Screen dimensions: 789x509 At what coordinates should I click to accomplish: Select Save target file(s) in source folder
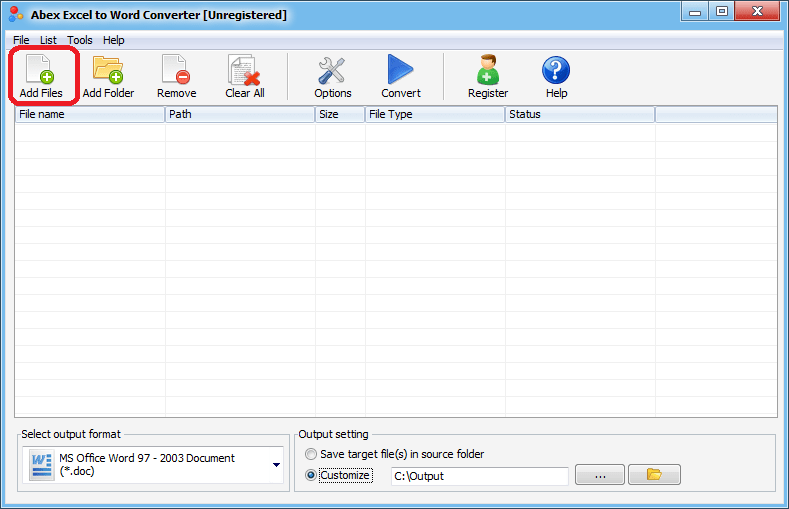click(x=311, y=454)
